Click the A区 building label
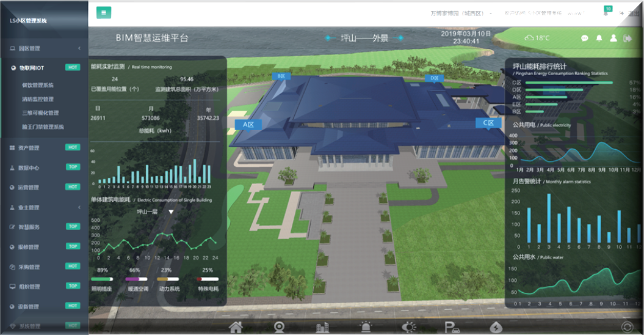The image size is (644, 335). coord(248,124)
